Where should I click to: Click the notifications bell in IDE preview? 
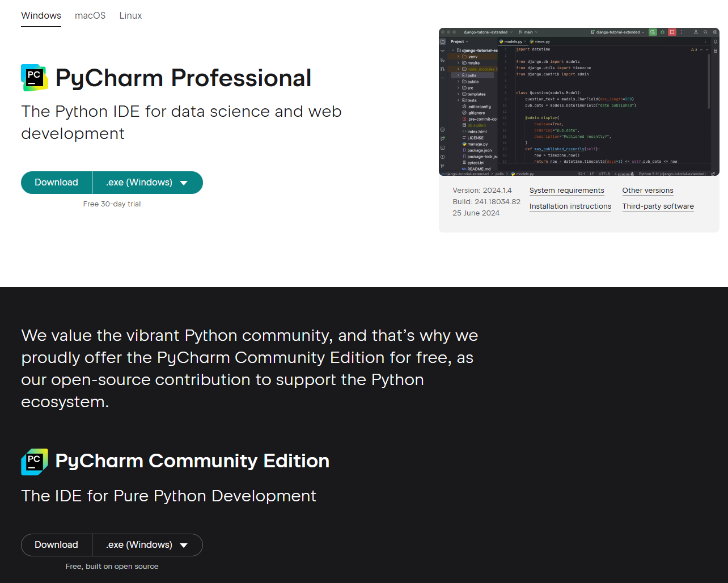(x=715, y=42)
